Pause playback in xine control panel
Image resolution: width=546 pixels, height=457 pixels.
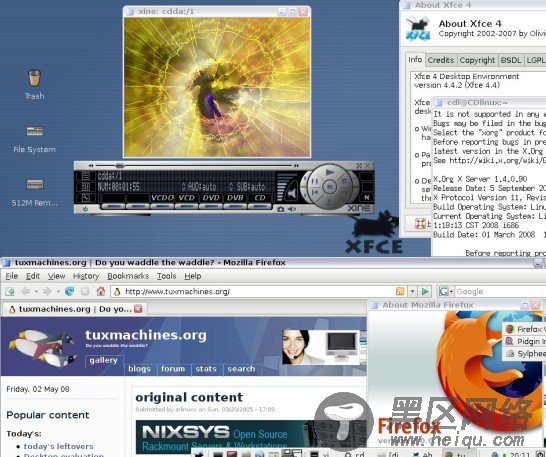tap(314, 181)
